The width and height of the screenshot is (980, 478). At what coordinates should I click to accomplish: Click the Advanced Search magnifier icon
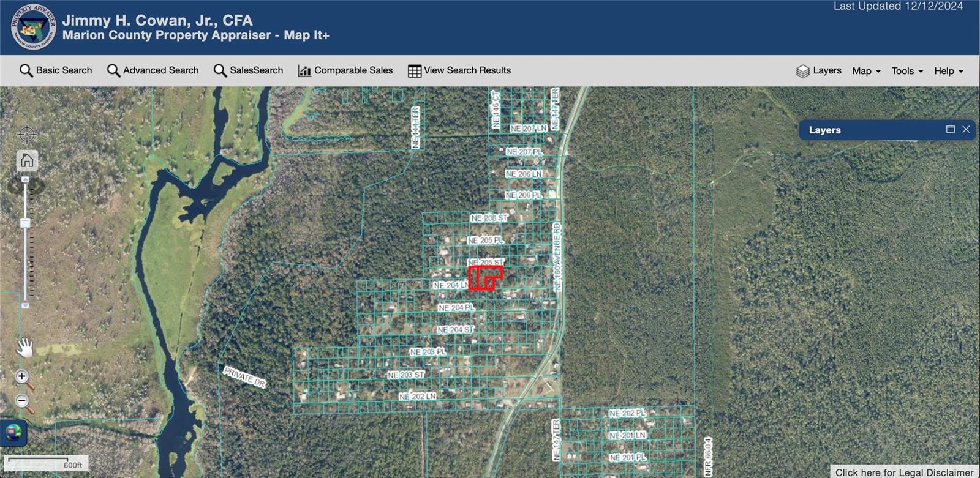tap(113, 70)
